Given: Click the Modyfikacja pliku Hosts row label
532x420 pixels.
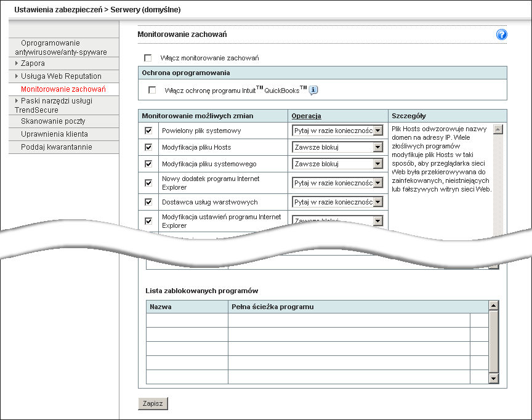Looking at the screenshot, I should 196,147.
